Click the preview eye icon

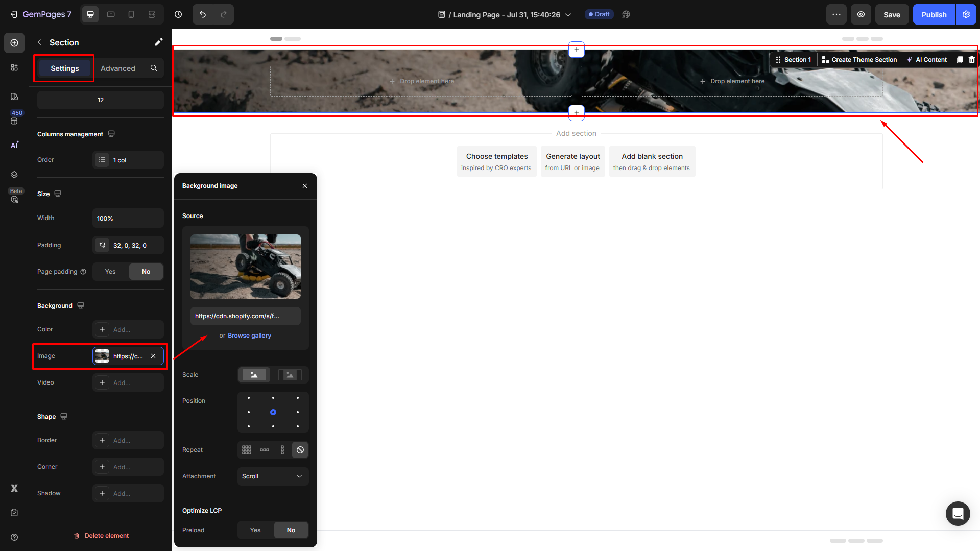point(861,14)
